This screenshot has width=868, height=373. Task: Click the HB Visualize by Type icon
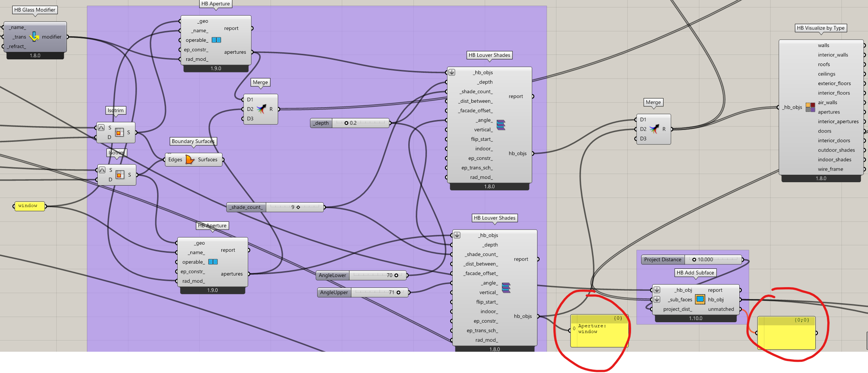coord(810,107)
